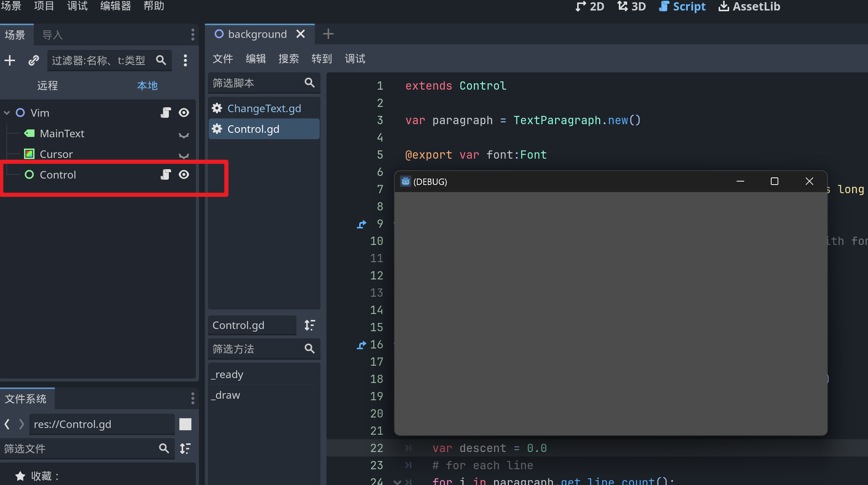Select ChangeText.gd in the script list
This screenshot has height=485, width=868.
264,108
